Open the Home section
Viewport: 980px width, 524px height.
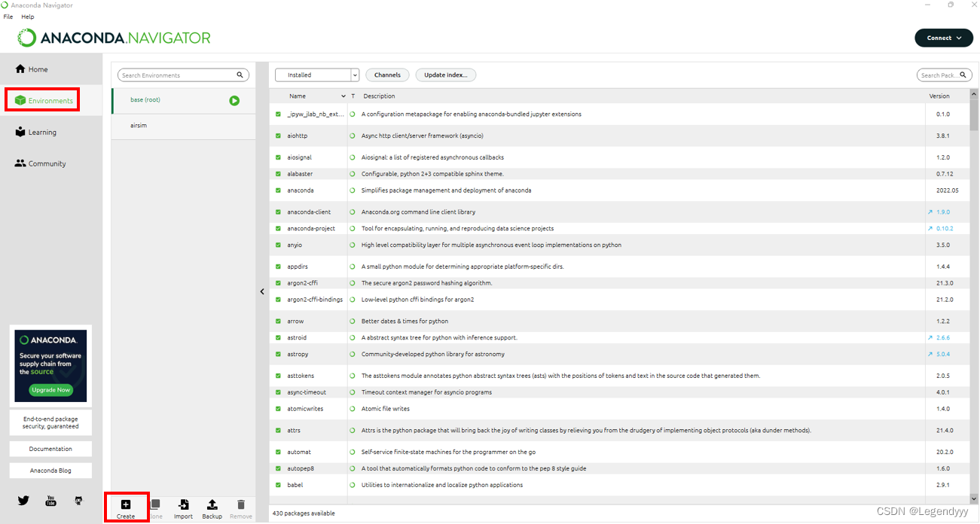click(32, 69)
